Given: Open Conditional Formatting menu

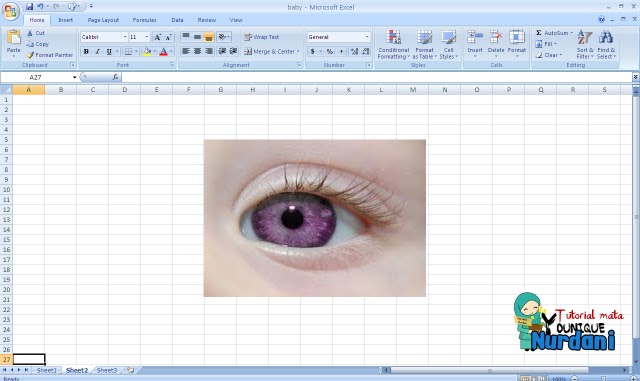Looking at the screenshot, I should (x=393, y=45).
